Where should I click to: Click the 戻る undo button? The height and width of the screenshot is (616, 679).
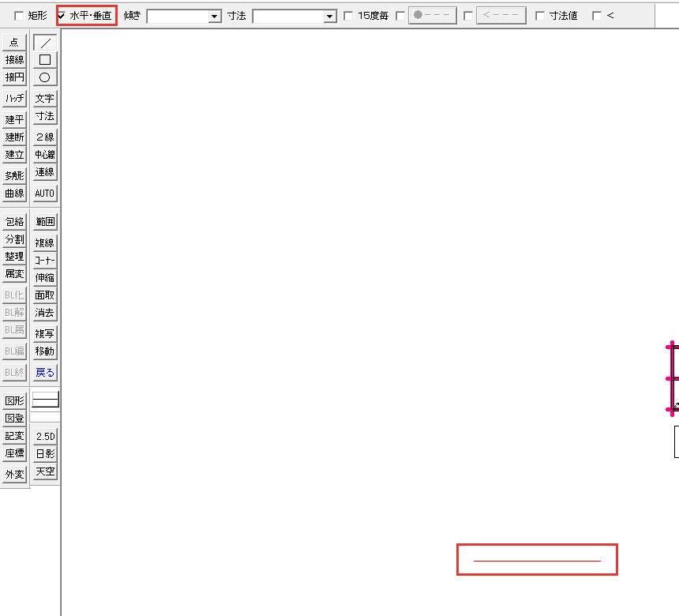coord(45,373)
